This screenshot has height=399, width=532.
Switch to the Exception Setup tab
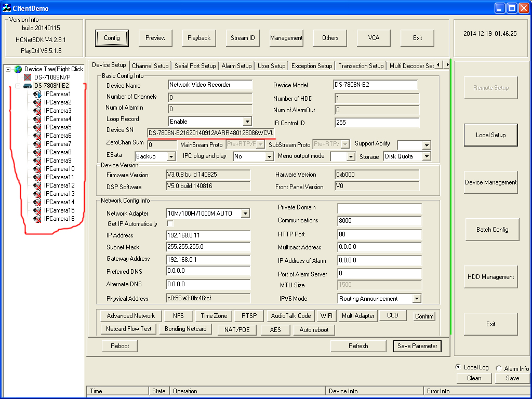click(312, 66)
